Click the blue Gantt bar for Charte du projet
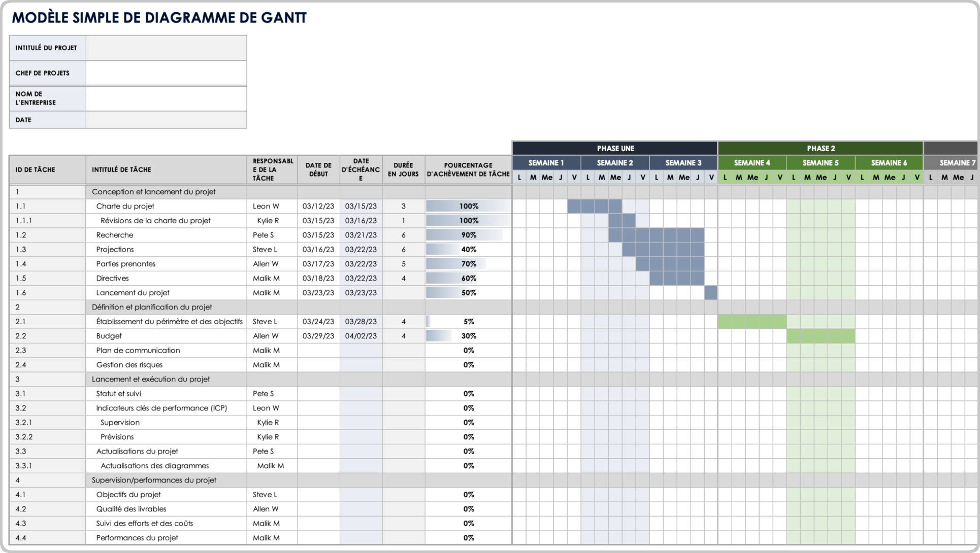This screenshot has height=553, width=980. [595, 206]
